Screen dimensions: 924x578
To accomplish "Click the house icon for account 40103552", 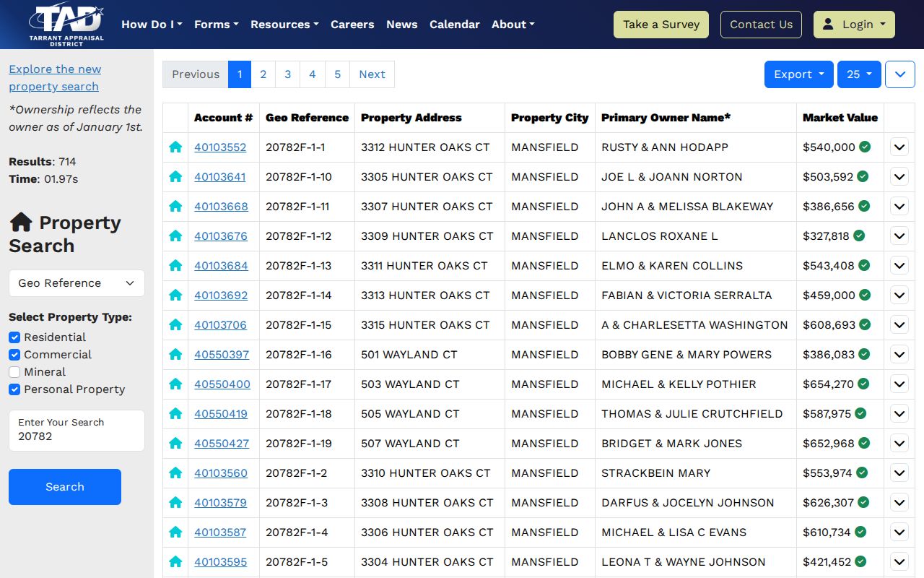I will (x=175, y=147).
